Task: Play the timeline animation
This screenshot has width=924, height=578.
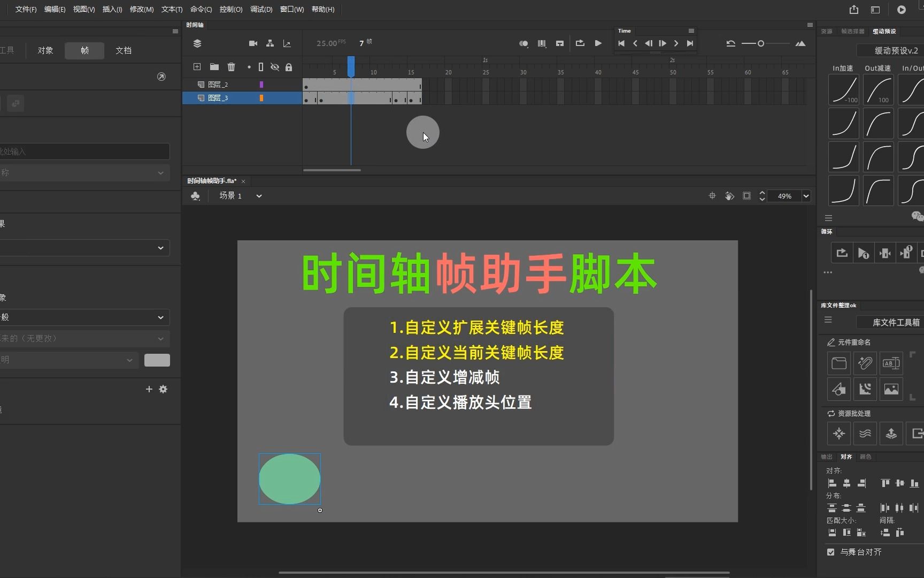Action: (598, 43)
